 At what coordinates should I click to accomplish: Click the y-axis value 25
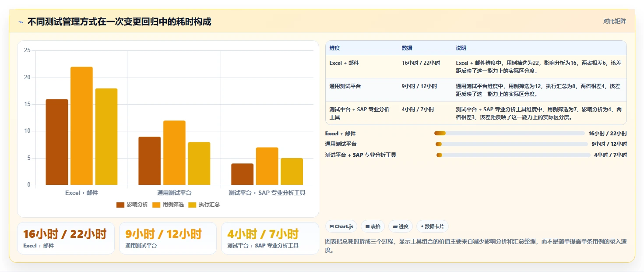tap(27, 50)
